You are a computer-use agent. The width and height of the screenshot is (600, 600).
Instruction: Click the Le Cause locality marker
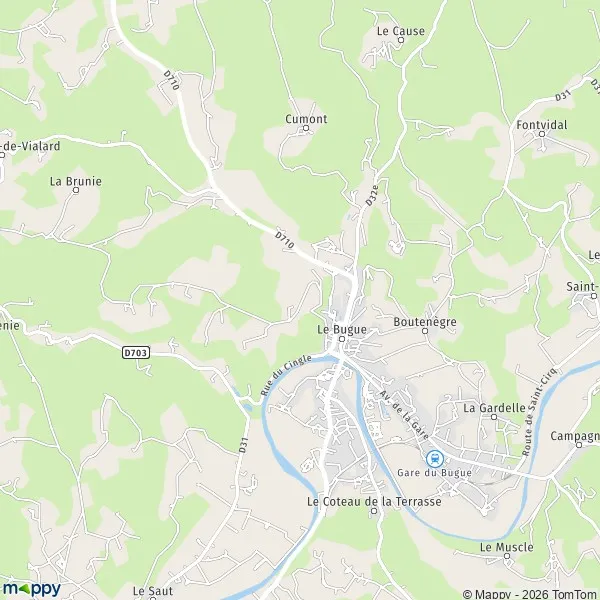tap(401, 40)
